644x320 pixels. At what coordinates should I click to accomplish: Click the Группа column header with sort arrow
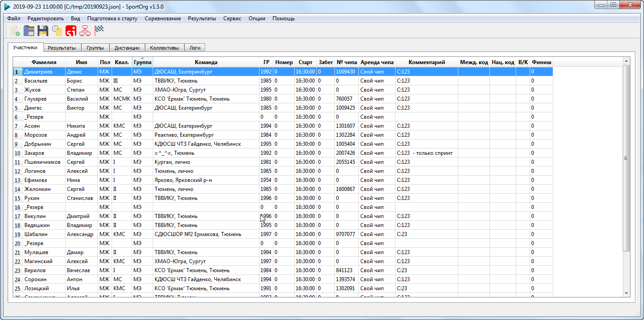(x=142, y=62)
